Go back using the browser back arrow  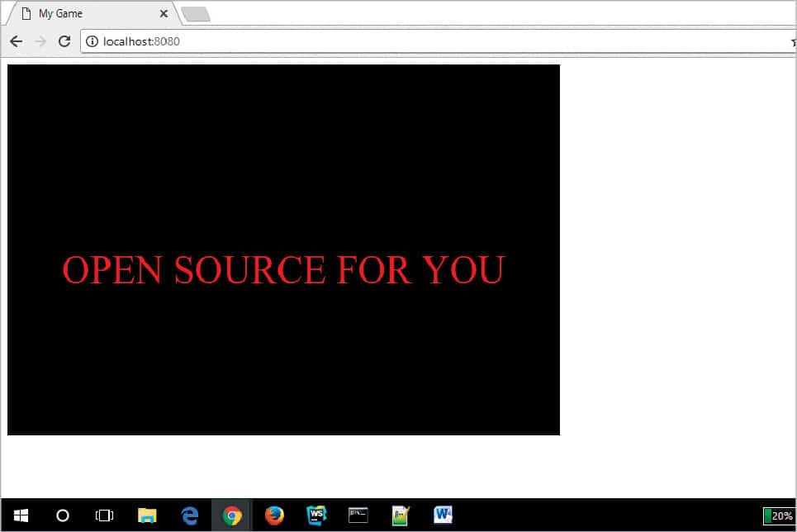pos(17,41)
